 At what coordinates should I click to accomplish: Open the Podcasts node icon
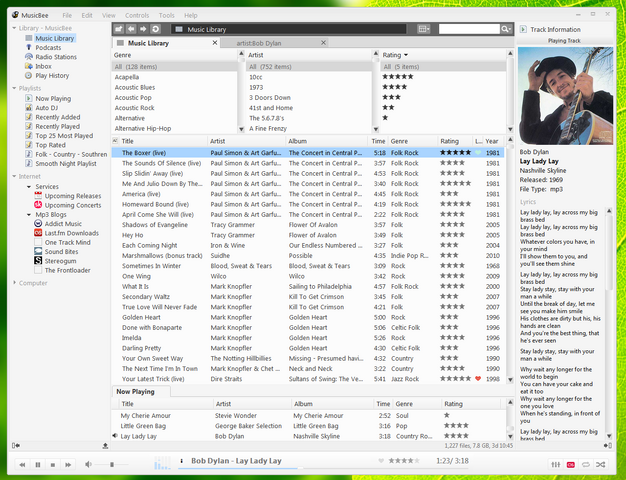click(x=28, y=48)
